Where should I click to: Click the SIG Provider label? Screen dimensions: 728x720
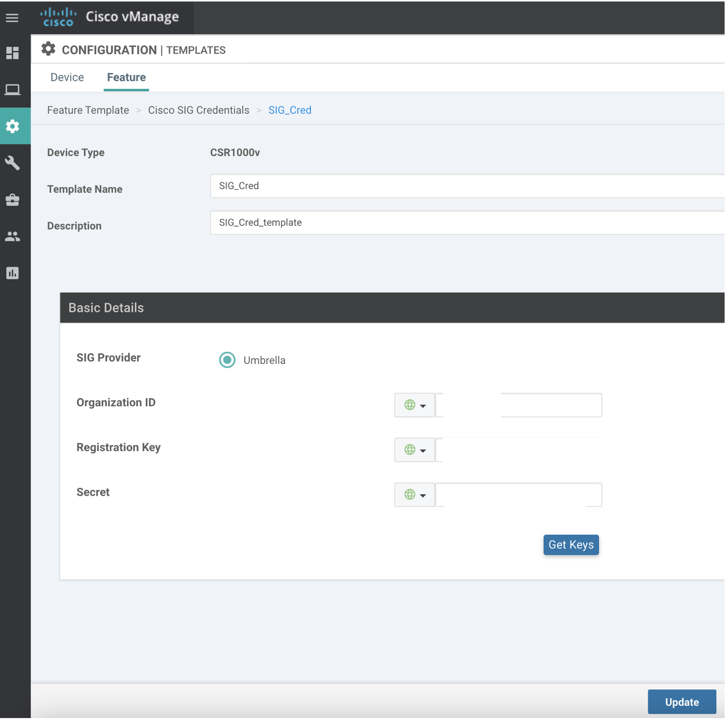[x=109, y=358]
